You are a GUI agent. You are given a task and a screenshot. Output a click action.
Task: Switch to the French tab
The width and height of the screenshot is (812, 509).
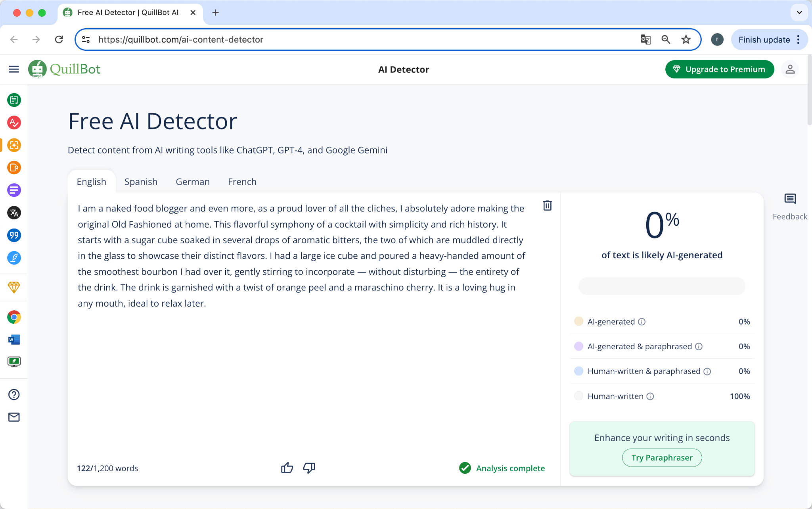(242, 182)
